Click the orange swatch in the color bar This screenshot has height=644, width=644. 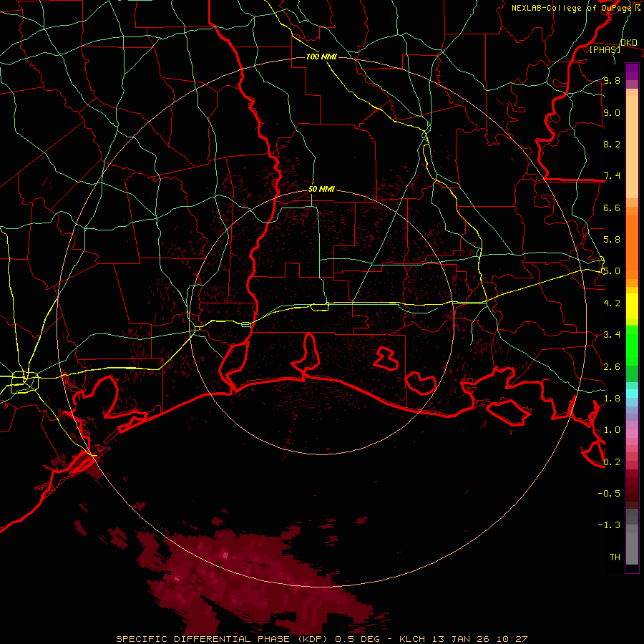point(632,247)
